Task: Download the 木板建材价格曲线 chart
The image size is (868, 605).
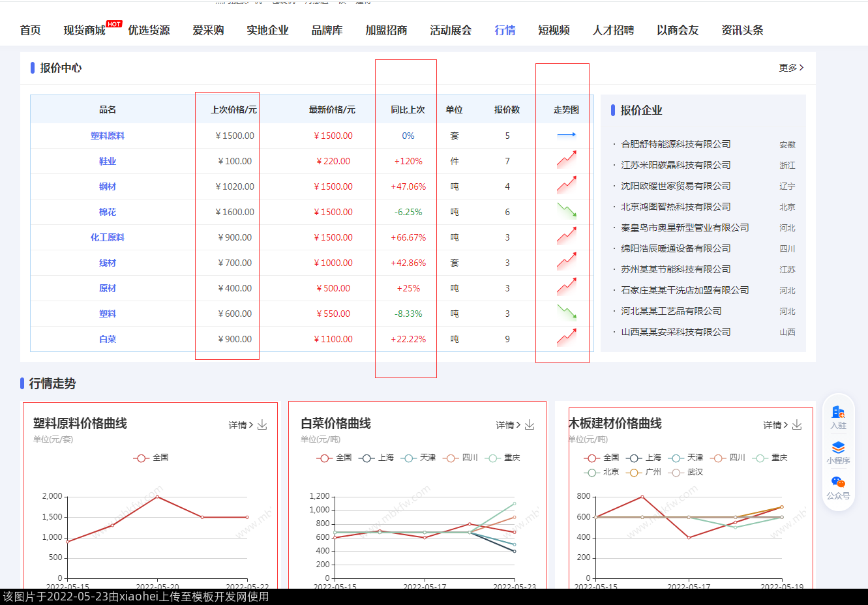Action: click(797, 425)
